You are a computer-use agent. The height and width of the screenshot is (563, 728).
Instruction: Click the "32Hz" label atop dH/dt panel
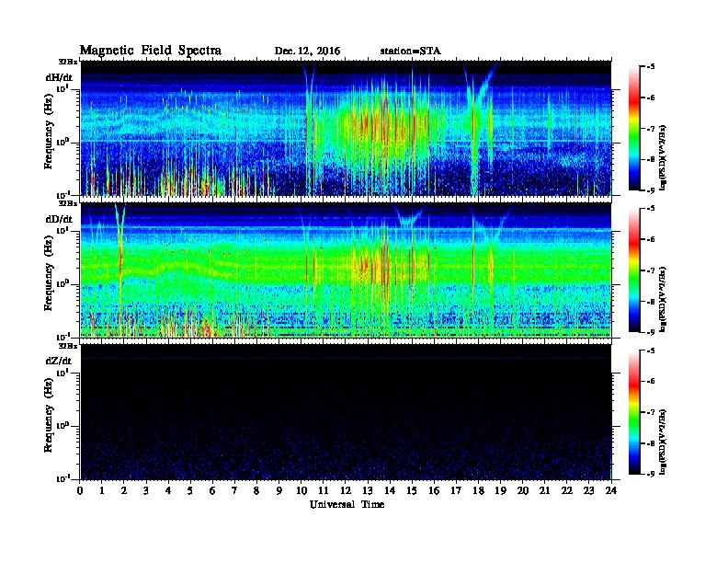click(68, 62)
